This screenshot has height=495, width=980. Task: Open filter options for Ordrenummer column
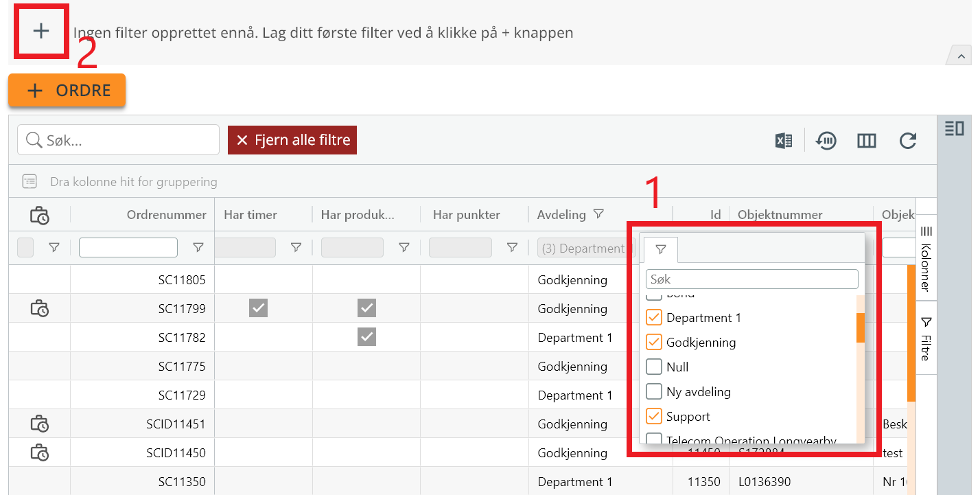(x=198, y=248)
